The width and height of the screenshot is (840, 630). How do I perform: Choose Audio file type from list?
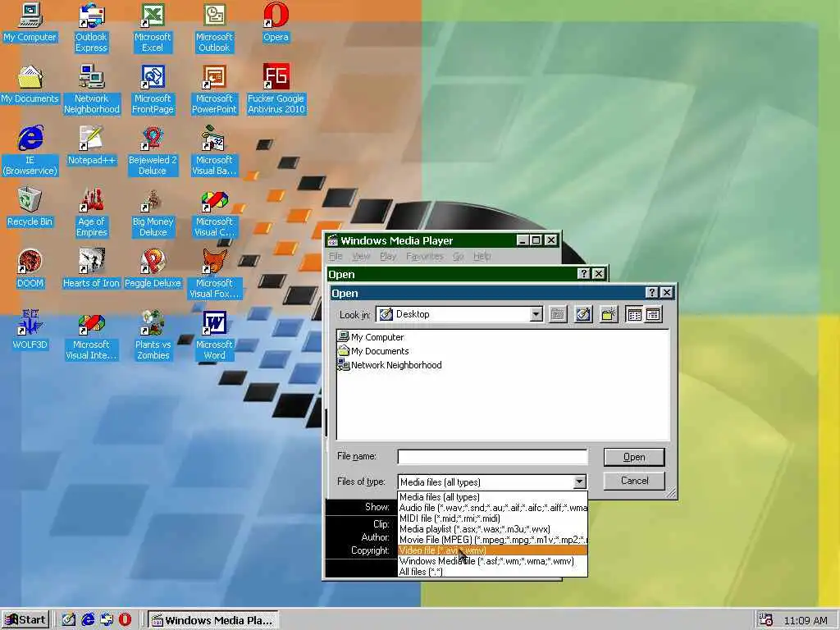coord(493,508)
